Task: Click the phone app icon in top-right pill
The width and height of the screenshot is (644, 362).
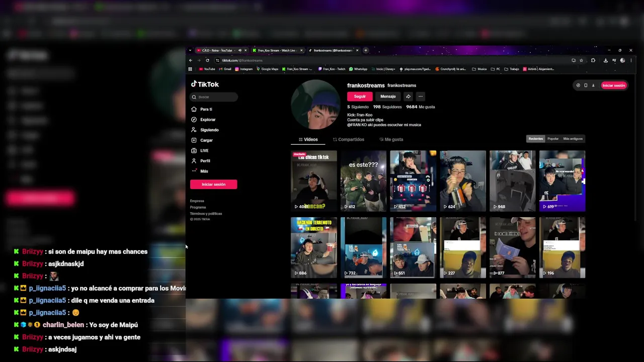Action: [586, 85]
